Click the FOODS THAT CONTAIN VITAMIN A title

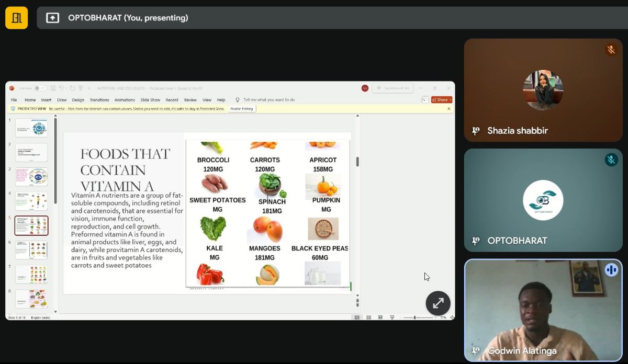pos(126,170)
